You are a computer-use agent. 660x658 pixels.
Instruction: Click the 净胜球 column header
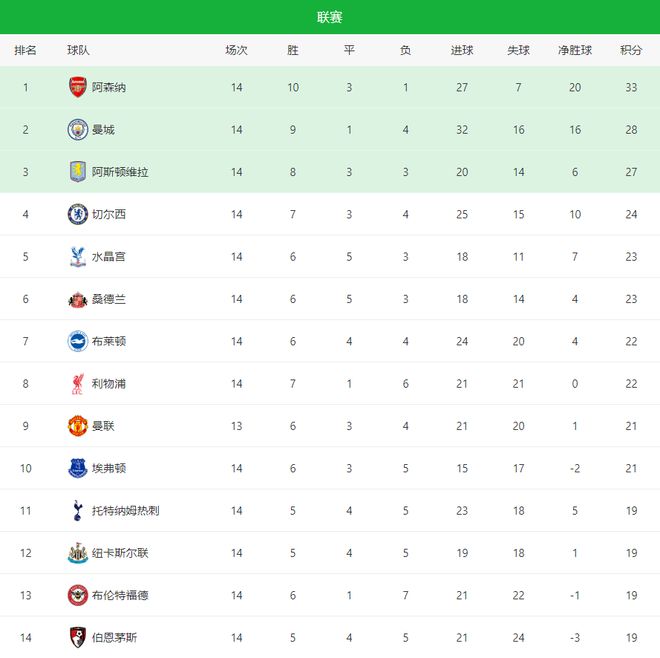[575, 50]
